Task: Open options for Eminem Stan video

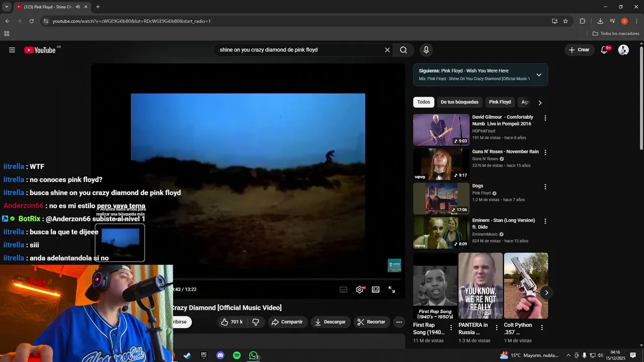Action: (545, 221)
